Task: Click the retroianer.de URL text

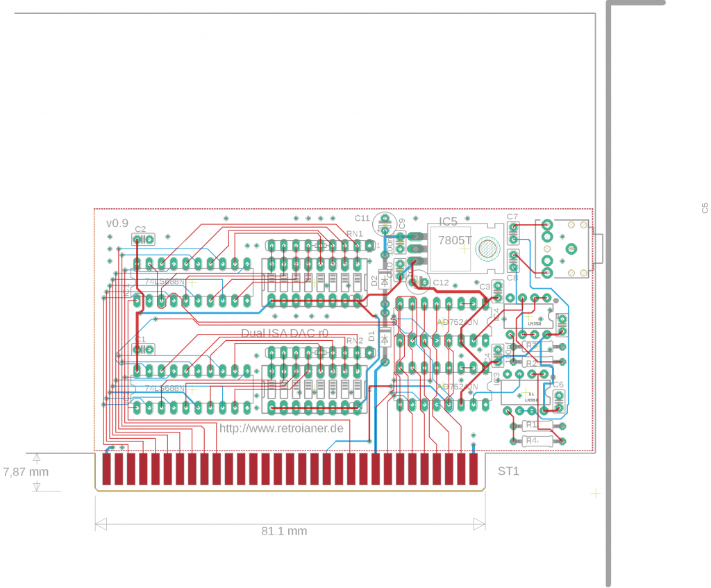Action: [281, 428]
